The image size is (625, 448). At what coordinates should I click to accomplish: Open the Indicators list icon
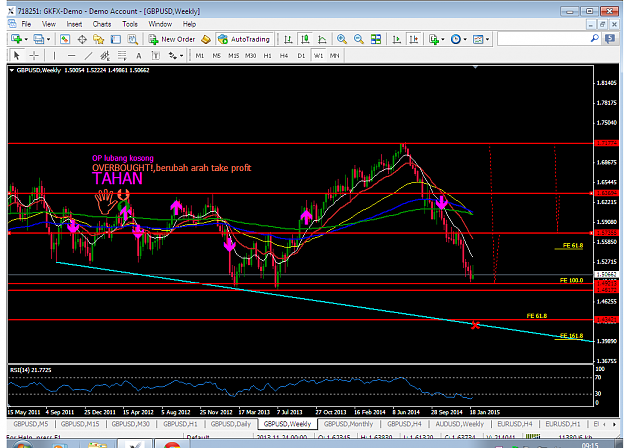click(434, 39)
